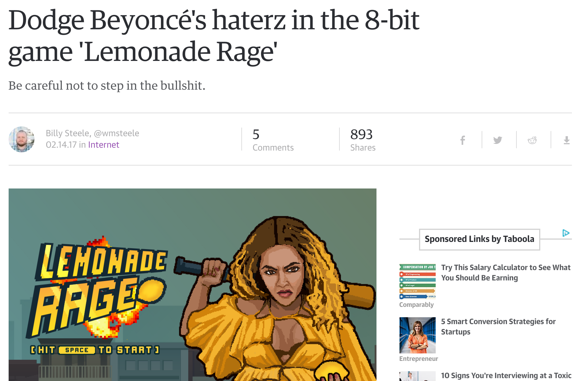This screenshot has width=588, height=381.
Task: Share the article on Facebook
Action: tap(462, 140)
